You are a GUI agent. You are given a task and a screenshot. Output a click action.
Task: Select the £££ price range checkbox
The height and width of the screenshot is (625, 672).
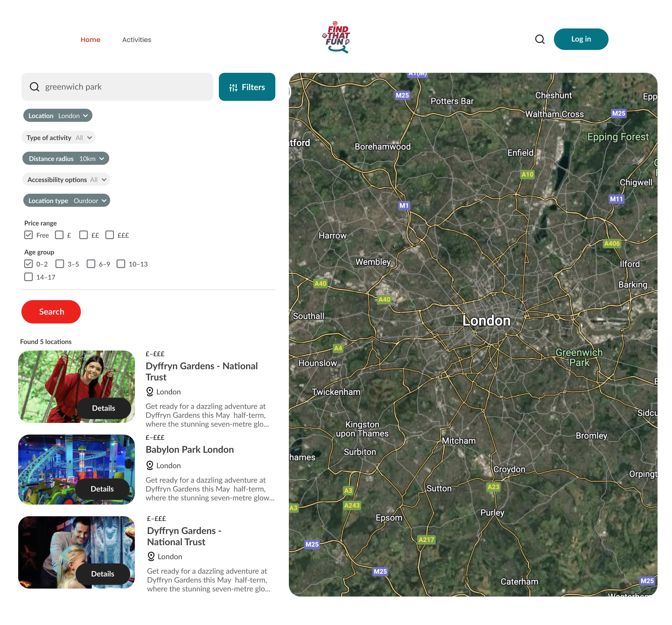point(109,235)
